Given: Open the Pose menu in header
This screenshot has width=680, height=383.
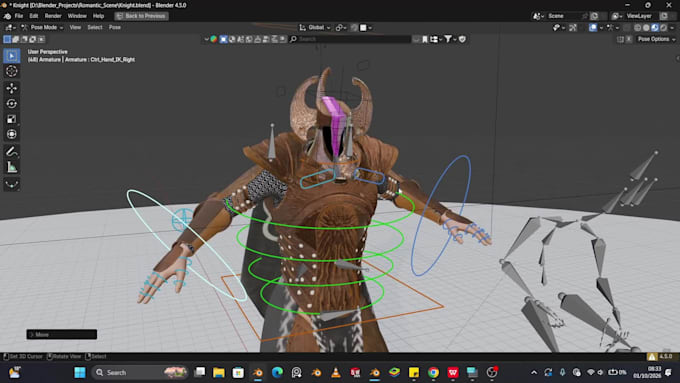Looking at the screenshot, I should pyautogui.click(x=114, y=27).
